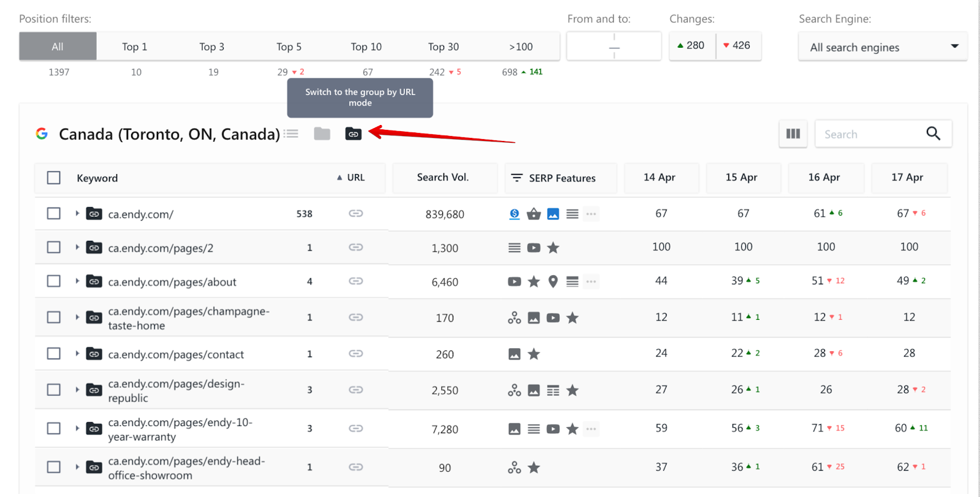Switch to group by URL mode icon
This screenshot has height=497, width=980.
(353, 134)
